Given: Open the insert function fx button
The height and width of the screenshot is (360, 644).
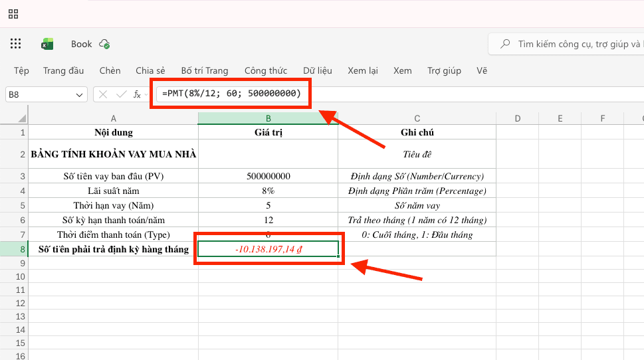Looking at the screenshot, I should pyautogui.click(x=137, y=94).
